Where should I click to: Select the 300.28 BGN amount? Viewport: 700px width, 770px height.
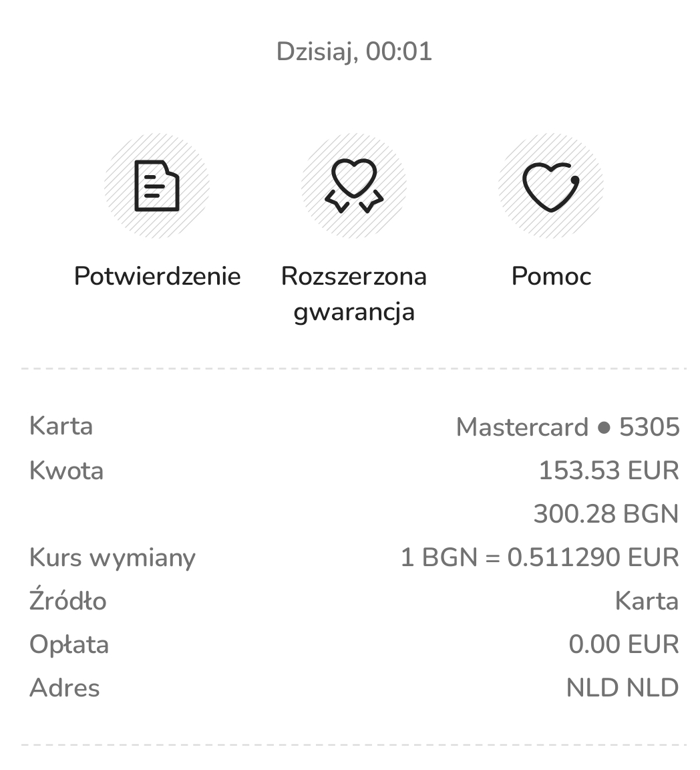coord(606,513)
